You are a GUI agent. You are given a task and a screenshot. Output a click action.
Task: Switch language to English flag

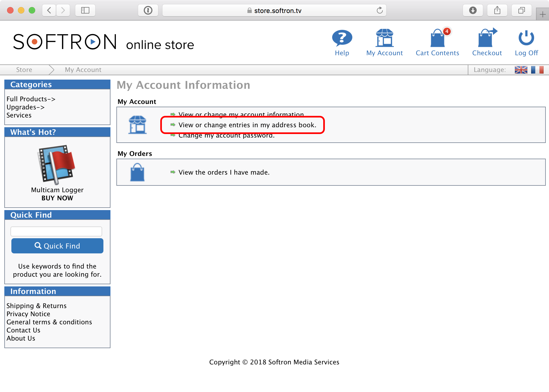click(x=521, y=70)
